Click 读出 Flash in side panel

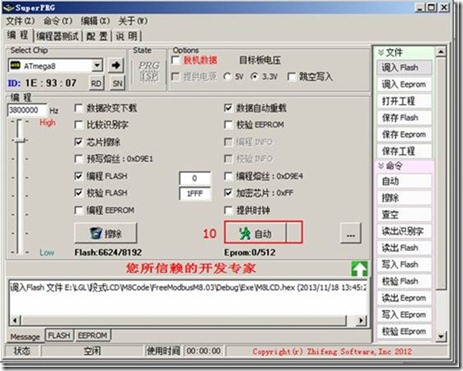[x=404, y=248]
